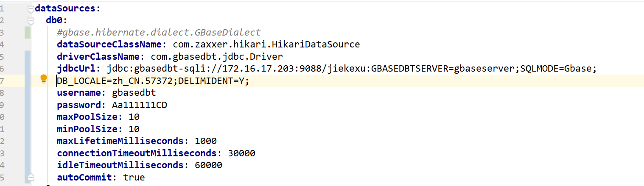Viewport: 644px width, 186px height.
Task: Click the minPoolSize key
Action: coord(87,129)
